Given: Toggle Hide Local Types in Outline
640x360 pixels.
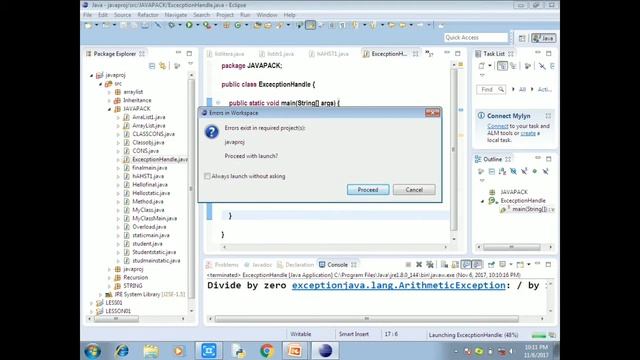Looking at the screenshot, I should (545, 171).
